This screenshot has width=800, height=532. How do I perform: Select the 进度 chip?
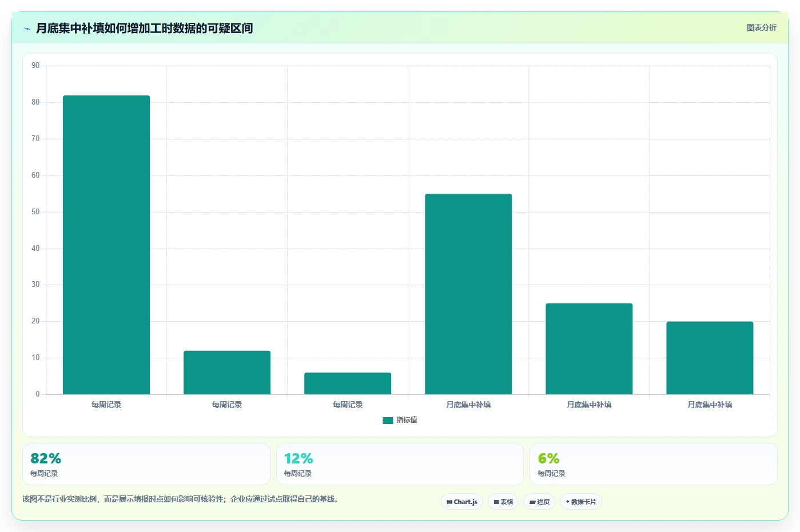(539, 502)
